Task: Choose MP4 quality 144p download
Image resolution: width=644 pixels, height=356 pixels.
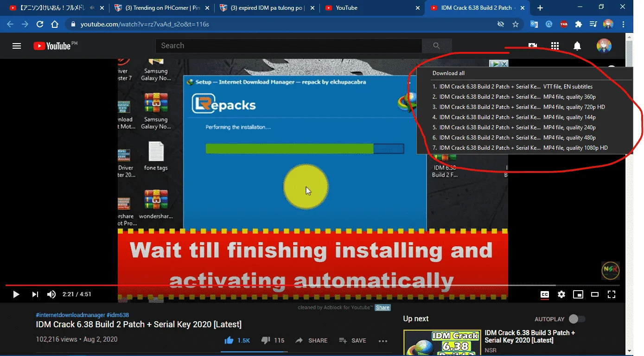Action: tap(525, 117)
